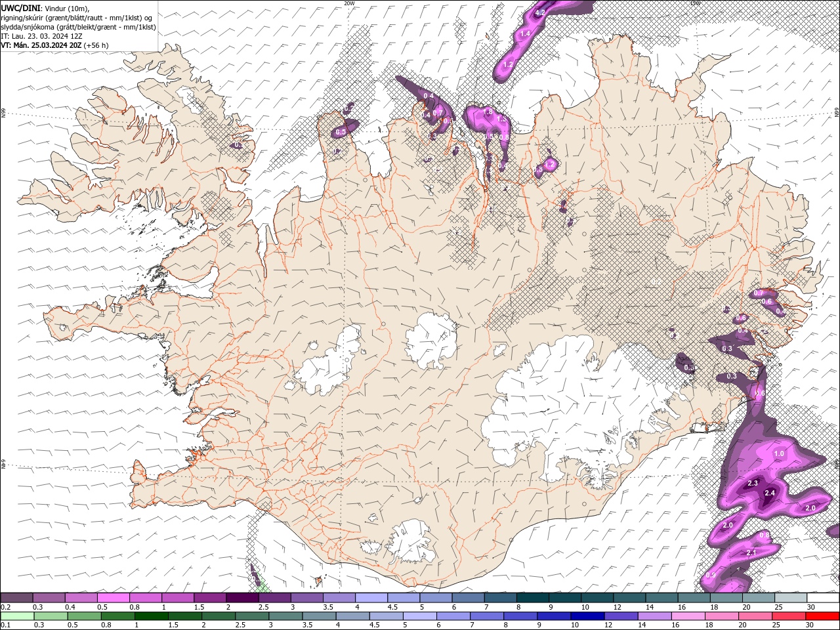The height and width of the screenshot is (630, 840).
Task: Click the pale green 0.1 swatch in bottom legend row
Action: coord(17,616)
